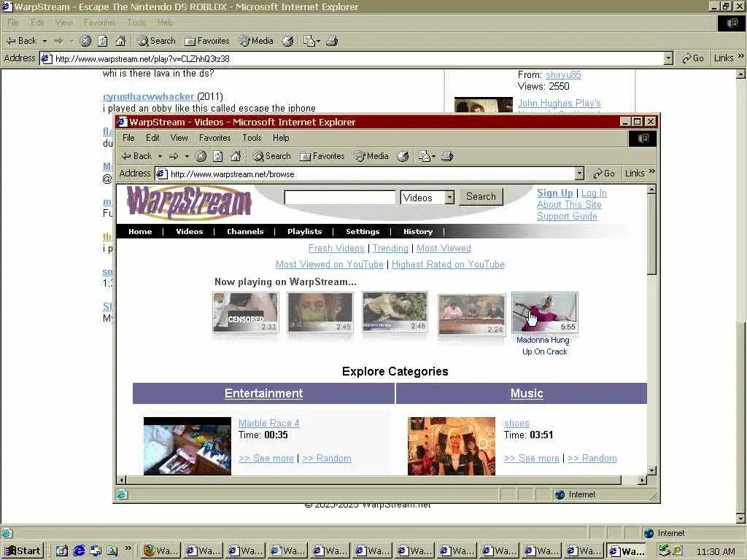Open Favorites in background Roblox window toolbar
This screenshot has height=560, width=747.
point(206,41)
